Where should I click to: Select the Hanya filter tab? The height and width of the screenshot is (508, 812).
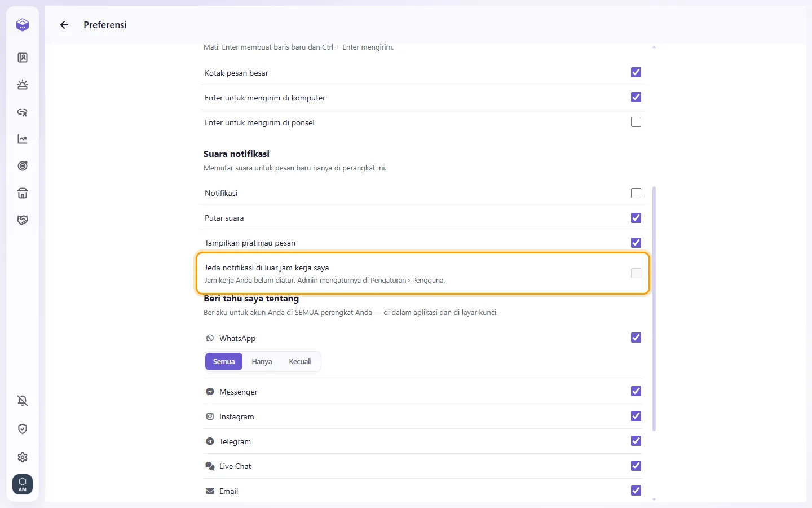click(x=262, y=362)
